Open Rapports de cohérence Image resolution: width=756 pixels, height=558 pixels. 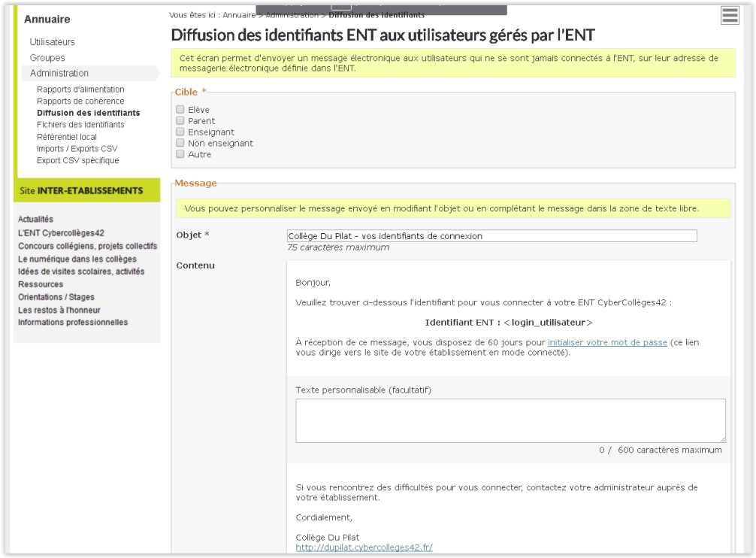pyautogui.click(x=80, y=101)
